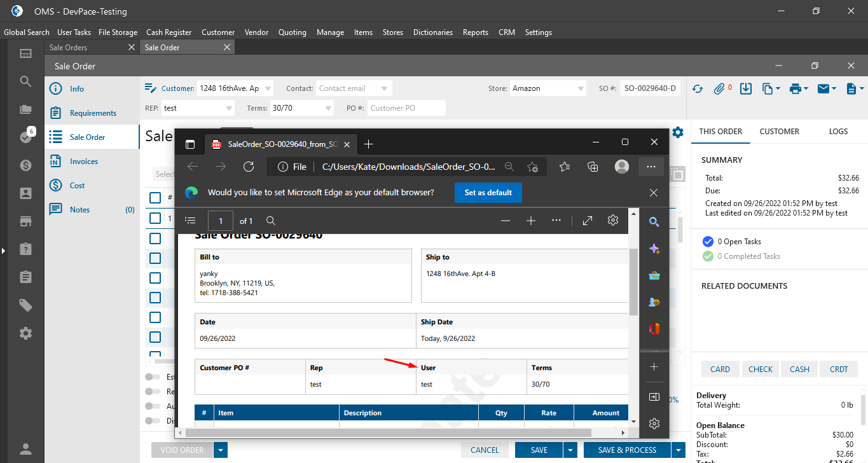Tick the checkbox for item row 1
868x463 pixels.
pyautogui.click(x=155, y=218)
